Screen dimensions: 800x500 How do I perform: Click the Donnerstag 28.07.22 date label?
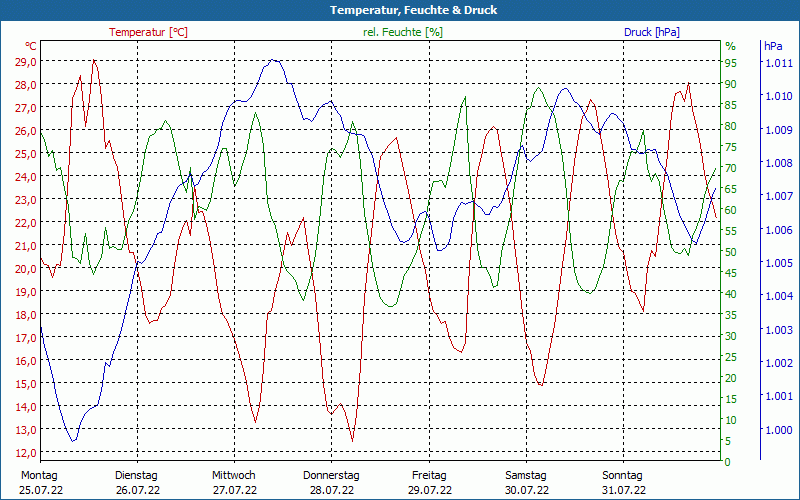tap(332, 483)
